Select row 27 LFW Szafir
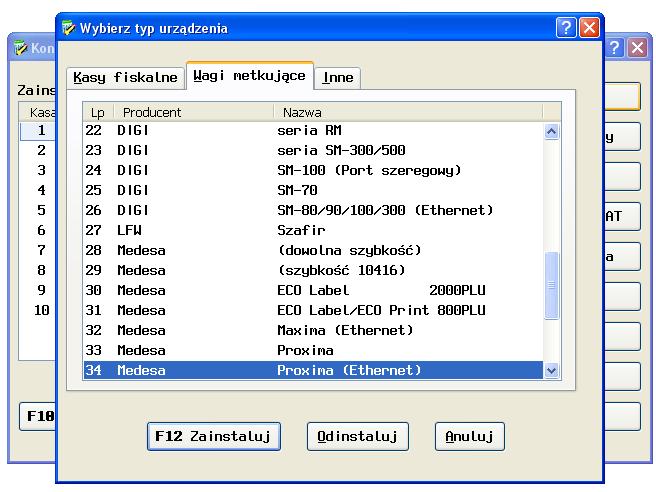This screenshot has height=492, width=656. tap(313, 230)
